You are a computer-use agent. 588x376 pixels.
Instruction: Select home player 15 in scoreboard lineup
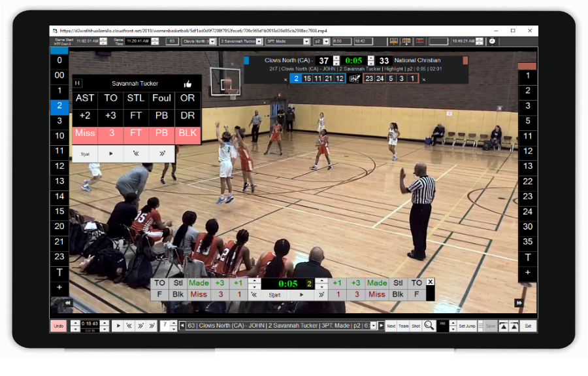click(x=307, y=78)
